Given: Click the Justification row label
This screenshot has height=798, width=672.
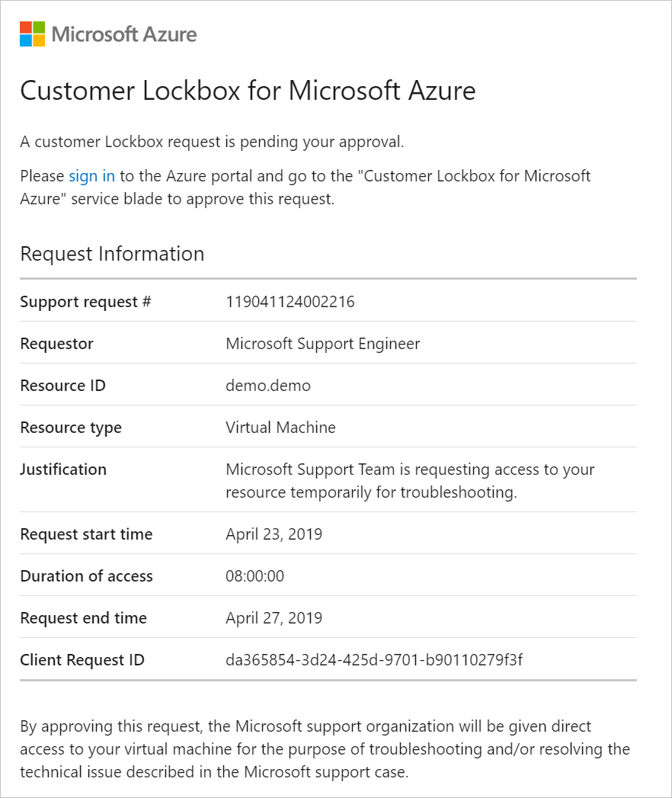Looking at the screenshot, I should (x=63, y=470).
